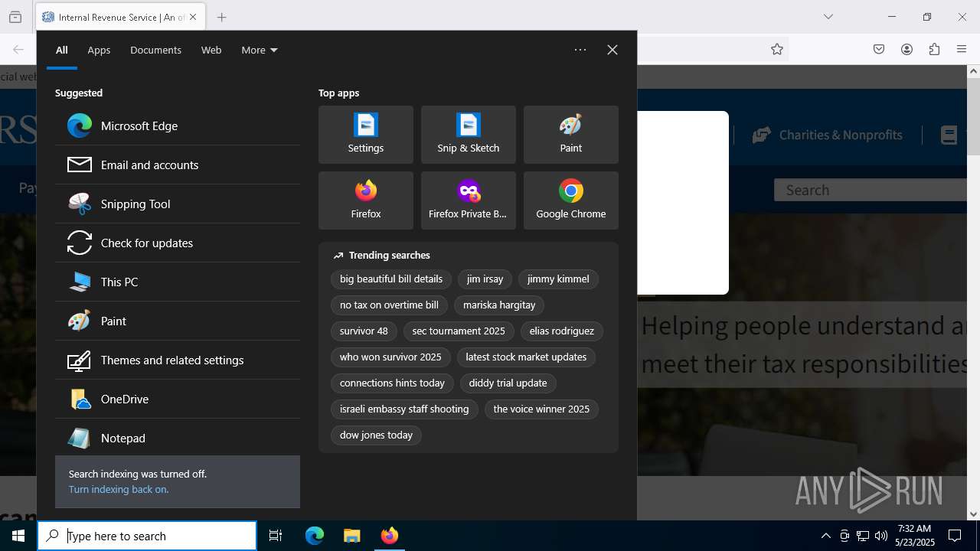
Task: Open File Explorer from taskbar
Action: click(x=351, y=536)
